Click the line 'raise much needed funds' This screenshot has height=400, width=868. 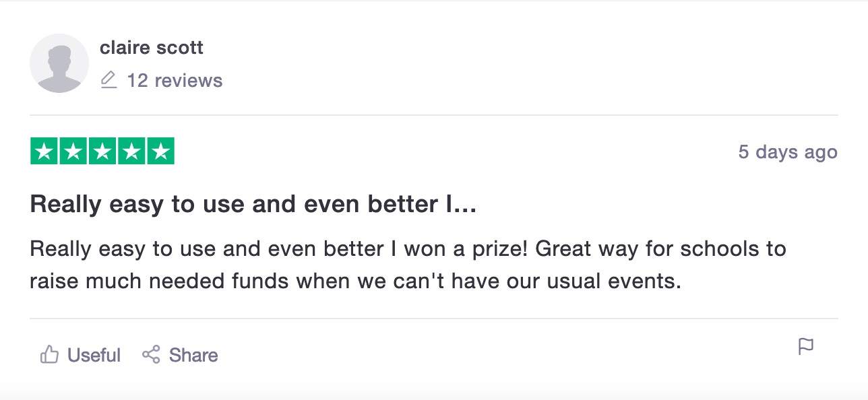pyautogui.click(x=356, y=280)
